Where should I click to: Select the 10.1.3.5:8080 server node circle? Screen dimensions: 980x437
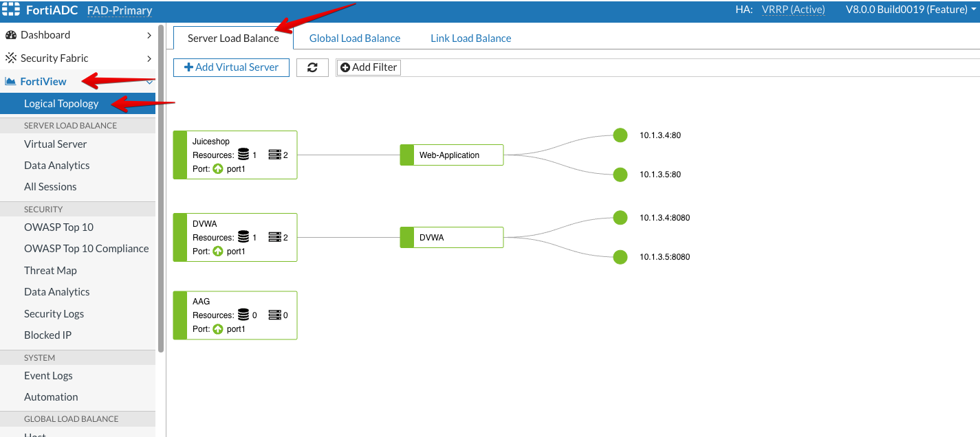[620, 257]
